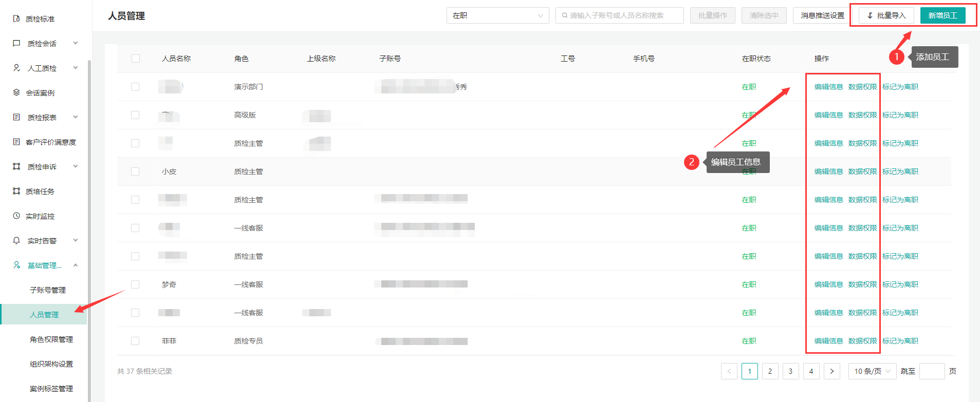Expand the 质检报表 menu chevron

pos(76,117)
